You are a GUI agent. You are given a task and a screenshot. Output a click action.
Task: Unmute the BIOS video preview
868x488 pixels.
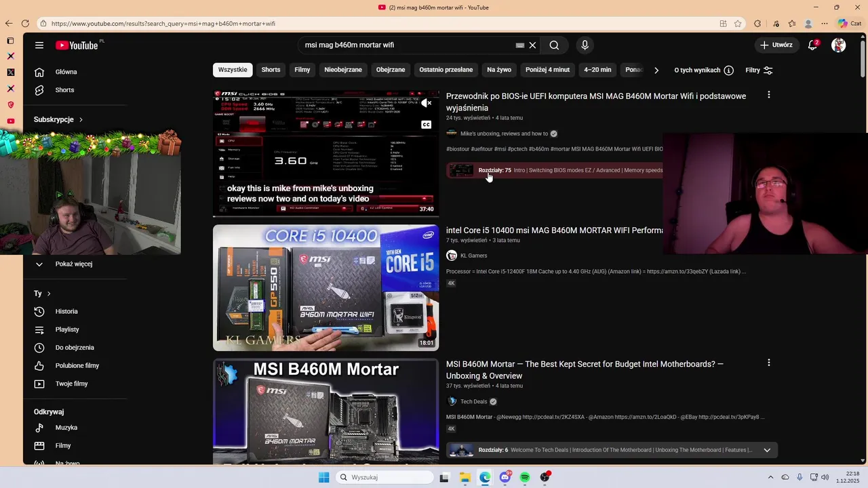tap(426, 103)
